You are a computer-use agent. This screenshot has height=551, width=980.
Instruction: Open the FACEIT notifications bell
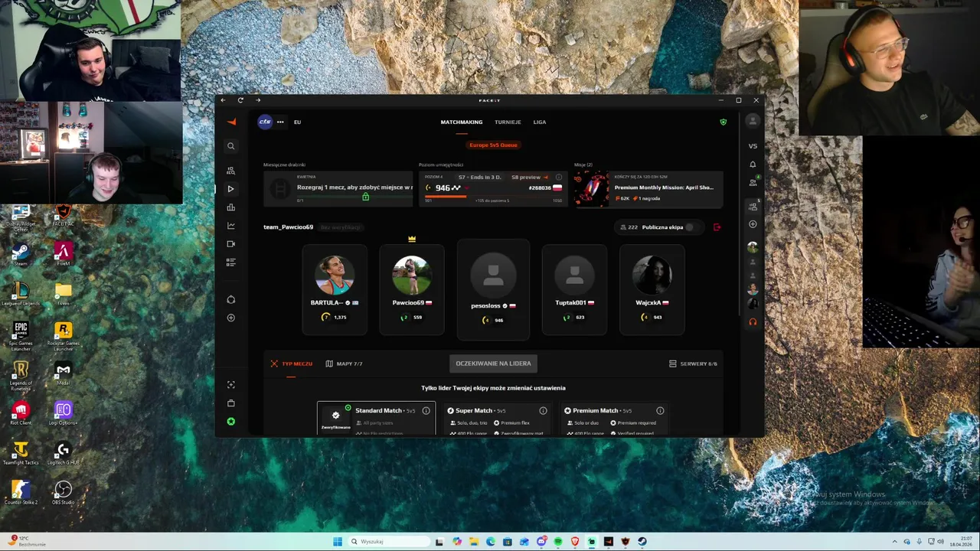coord(753,165)
